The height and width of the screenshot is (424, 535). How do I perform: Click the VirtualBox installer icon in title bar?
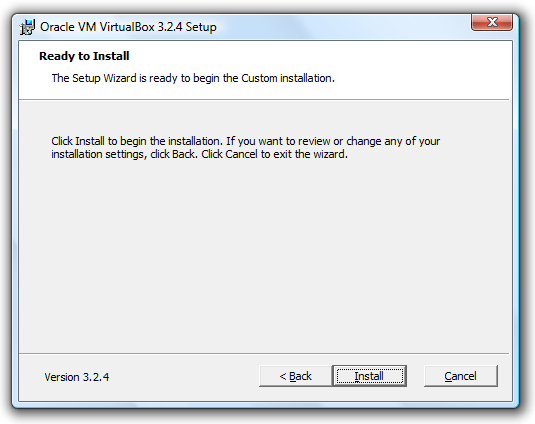27,27
